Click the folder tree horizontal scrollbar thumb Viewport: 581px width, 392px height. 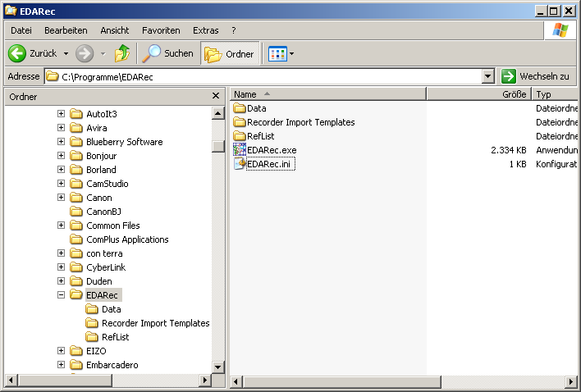pyautogui.click(x=65, y=380)
